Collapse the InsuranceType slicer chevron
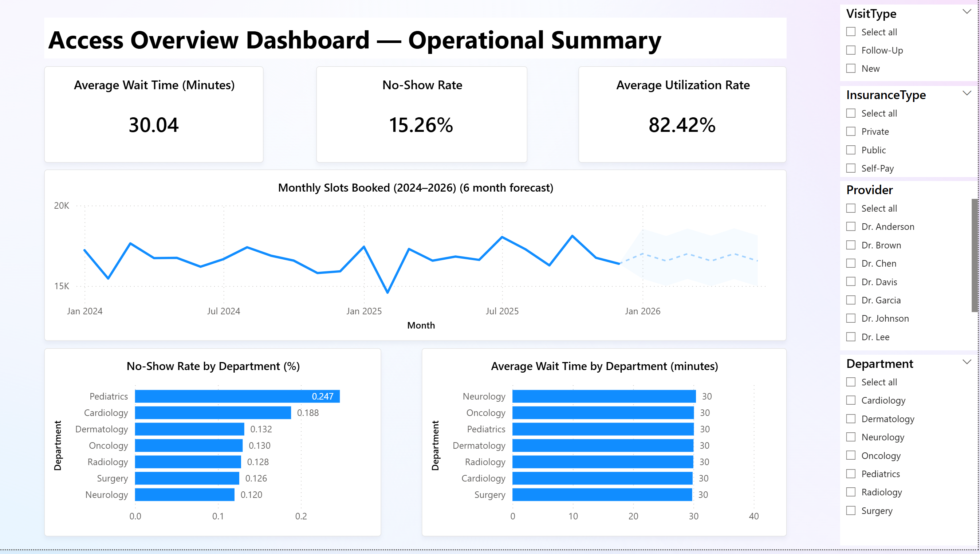980x554 pixels. click(966, 93)
